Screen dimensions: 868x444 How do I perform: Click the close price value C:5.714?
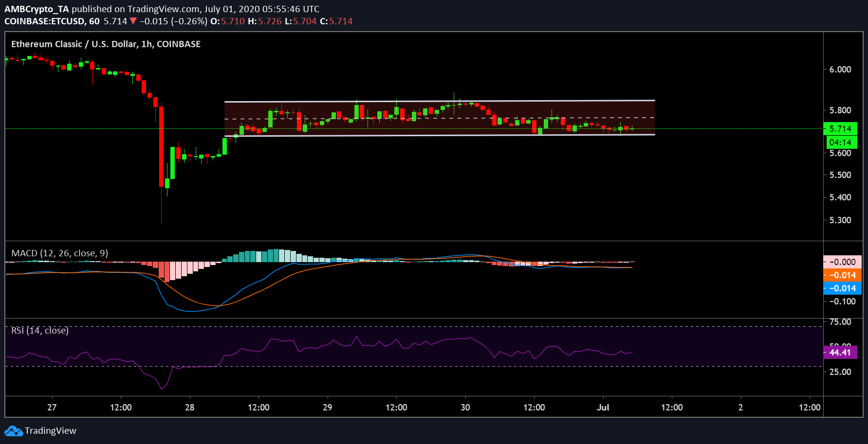[x=336, y=21]
